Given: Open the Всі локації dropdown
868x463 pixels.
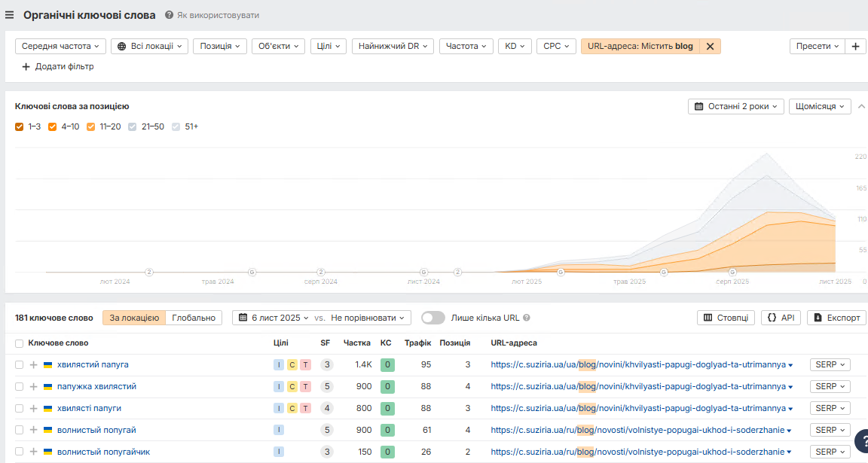Looking at the screenshot, I should click(x=149, y=47).
